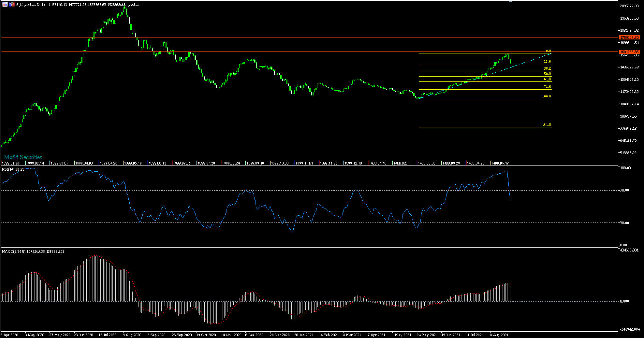Click price scale value 1040597.14

coord(629,104)
